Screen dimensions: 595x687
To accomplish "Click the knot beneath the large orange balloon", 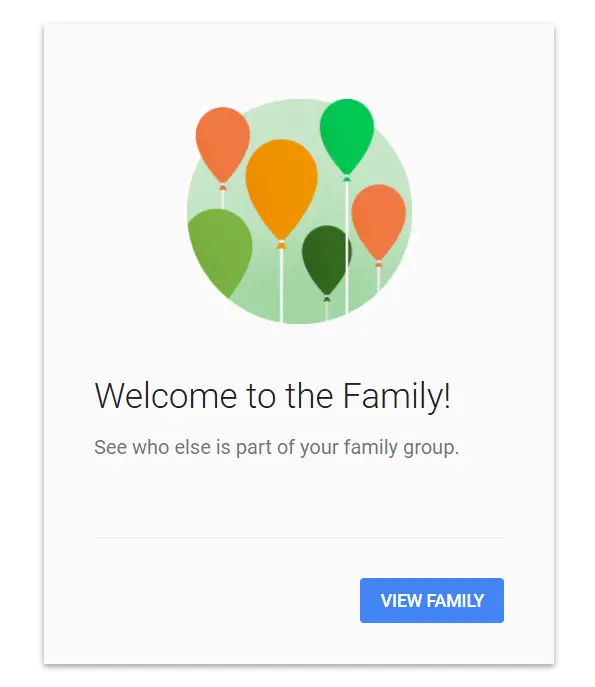I will (281, 244).
